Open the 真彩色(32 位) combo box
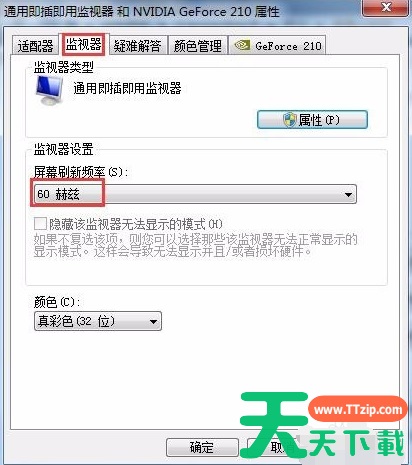This screenshot has height=465, width=412. click(x=98, y=321)
